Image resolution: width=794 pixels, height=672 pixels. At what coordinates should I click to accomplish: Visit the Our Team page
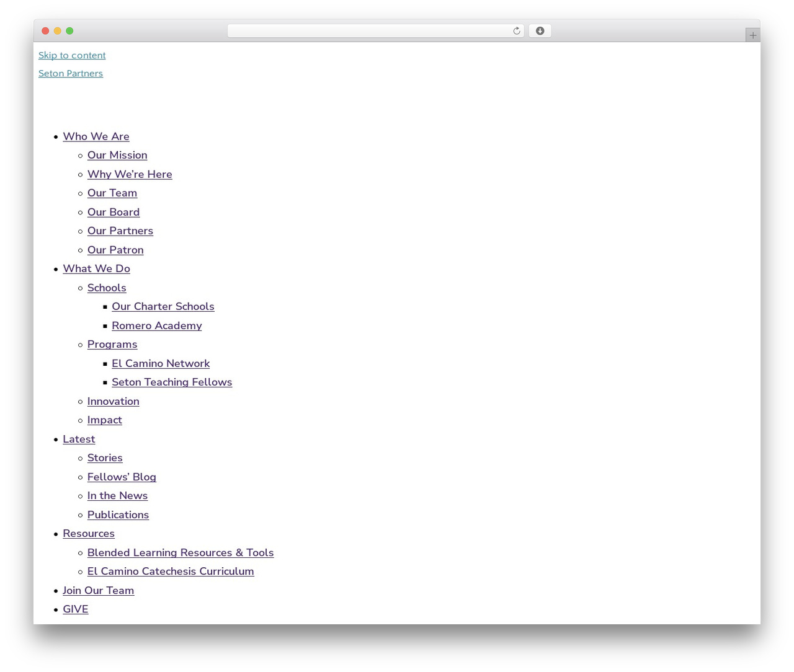[112, 193]
